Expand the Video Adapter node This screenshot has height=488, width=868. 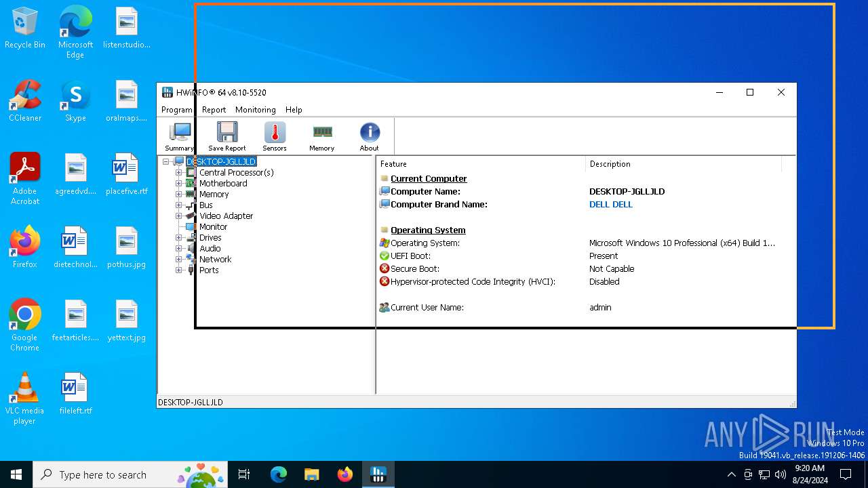179,216
